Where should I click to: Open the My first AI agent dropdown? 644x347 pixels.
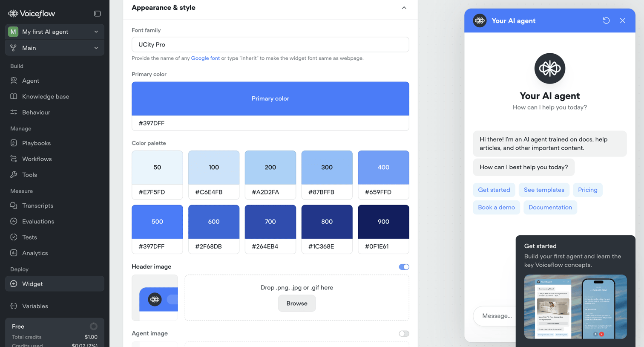(55, 32)
